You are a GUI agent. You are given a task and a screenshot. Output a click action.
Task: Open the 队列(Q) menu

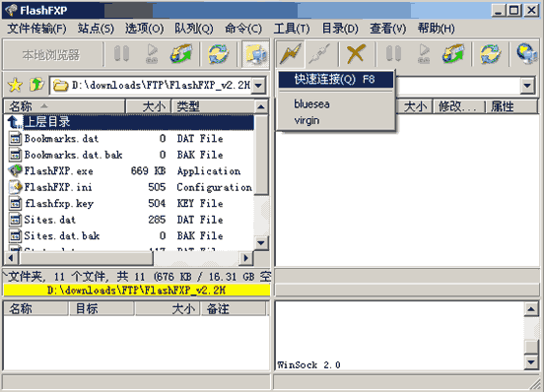(194, 29)
